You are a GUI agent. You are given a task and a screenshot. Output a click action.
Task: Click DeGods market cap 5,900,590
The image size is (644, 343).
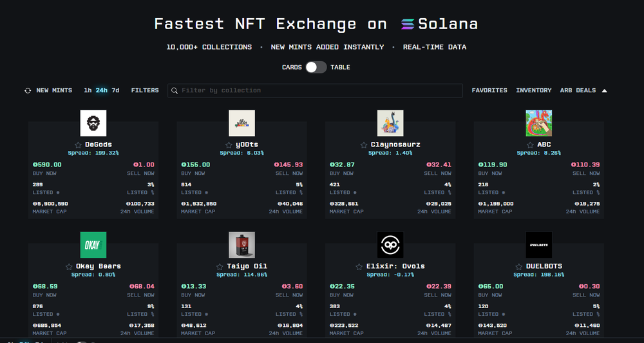tap(50, 204)
